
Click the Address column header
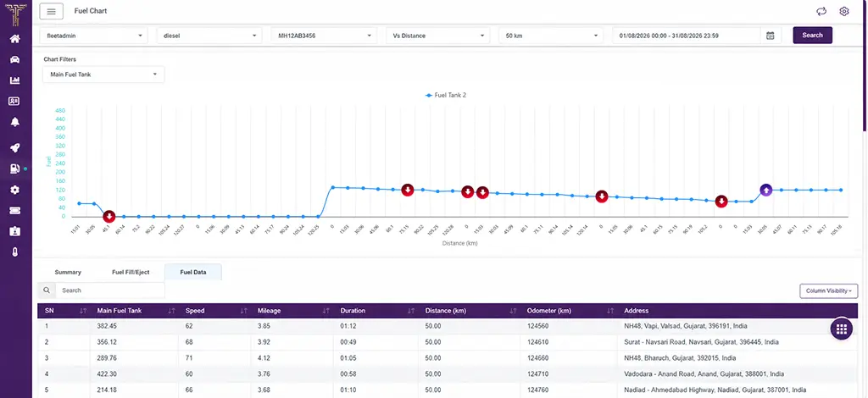[637, 311]
